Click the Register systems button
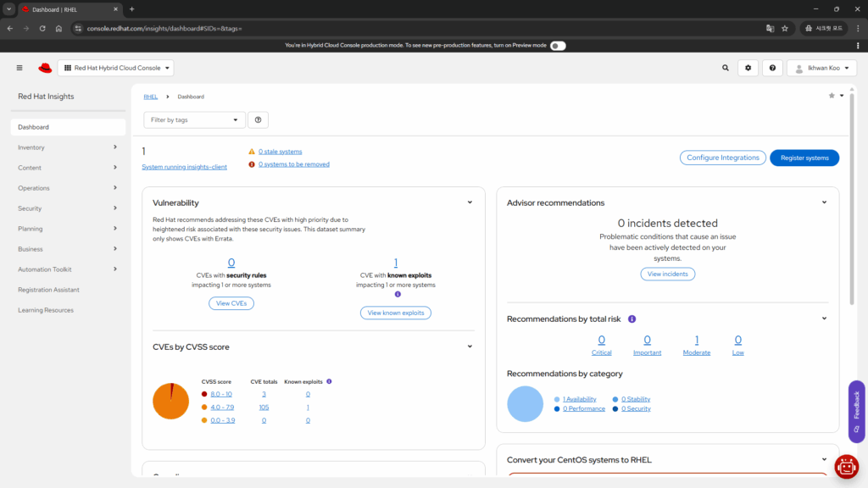The width and height of the screenshot is (868, 488). 804,158
